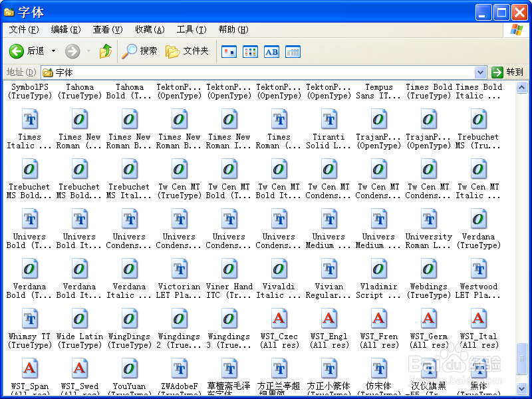Viewport: 532px width, 399px height.
Task: Click the Tempus Sans IT... label
Action: pyautogui.click(x=379, y=92)
